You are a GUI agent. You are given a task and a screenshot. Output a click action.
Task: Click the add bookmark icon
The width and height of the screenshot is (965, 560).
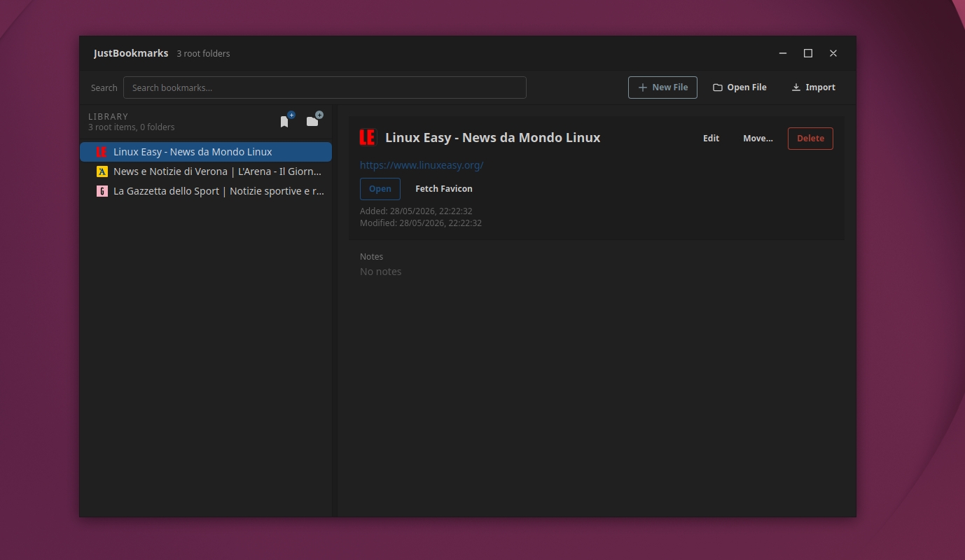point(286,120)
